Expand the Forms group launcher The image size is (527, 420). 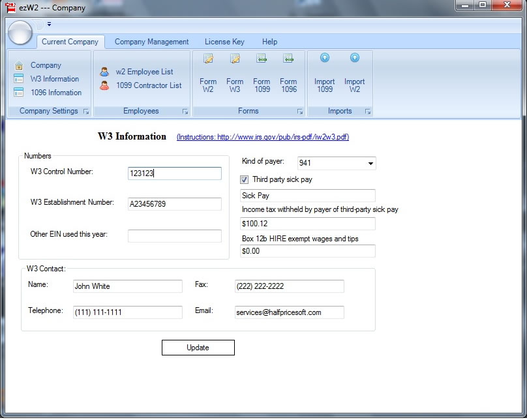click(x=300, y=112)
